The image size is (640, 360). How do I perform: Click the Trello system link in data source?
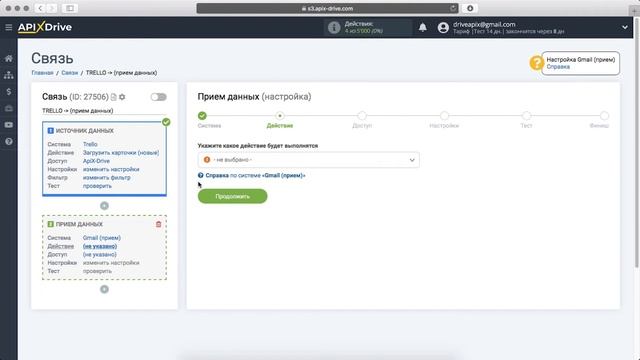click(x=90, y=144)
